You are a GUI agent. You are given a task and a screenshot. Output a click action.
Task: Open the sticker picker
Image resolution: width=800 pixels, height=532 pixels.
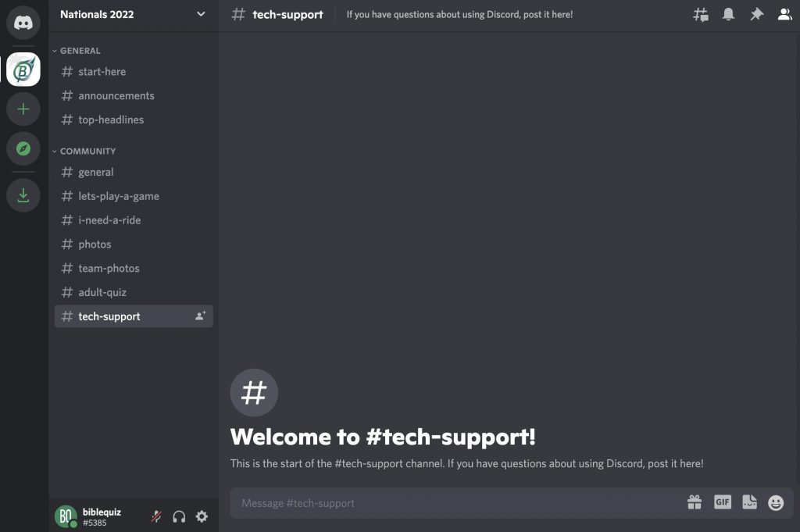click(749, 502)
